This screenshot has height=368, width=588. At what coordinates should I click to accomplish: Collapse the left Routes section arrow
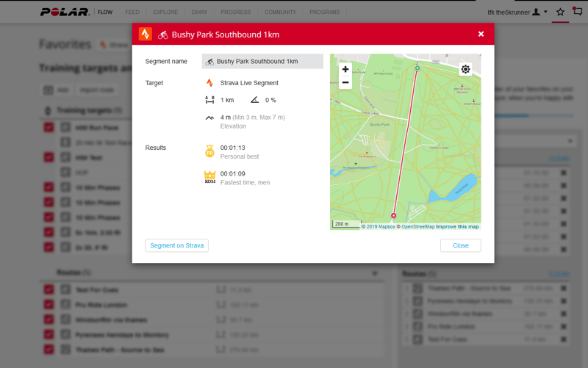tap(375, 273)
